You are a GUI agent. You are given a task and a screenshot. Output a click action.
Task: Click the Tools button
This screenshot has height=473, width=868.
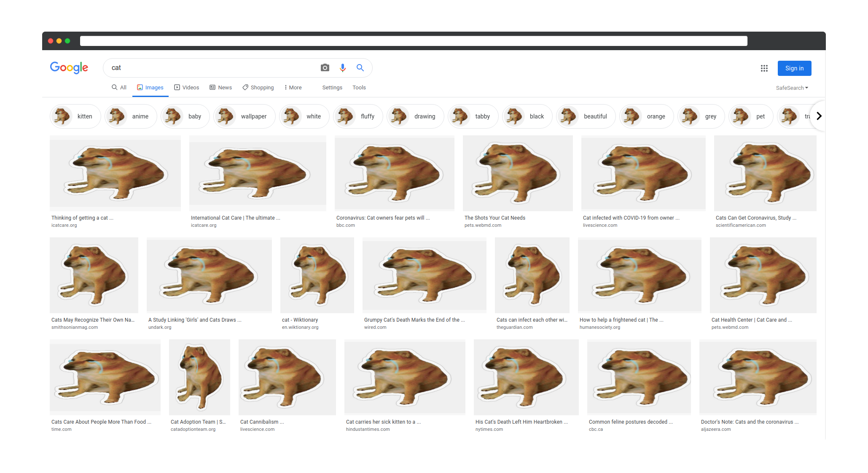359,87
